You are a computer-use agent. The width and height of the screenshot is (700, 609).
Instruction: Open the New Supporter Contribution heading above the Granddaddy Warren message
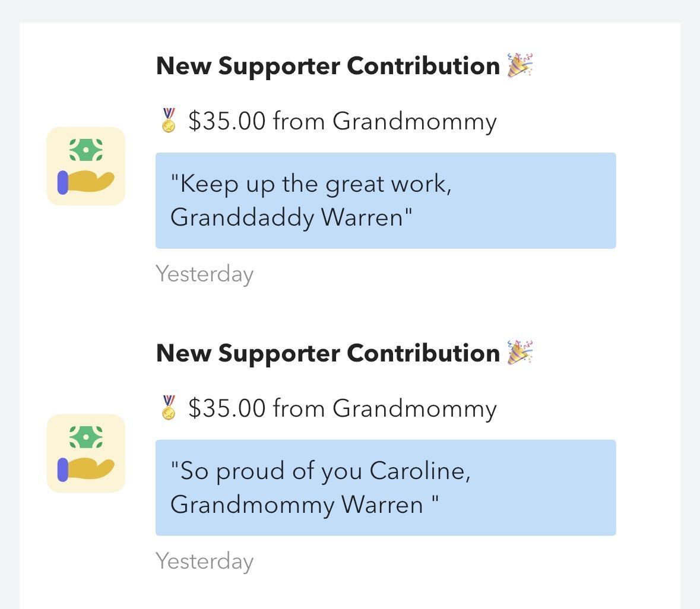(x=328, y=66)
